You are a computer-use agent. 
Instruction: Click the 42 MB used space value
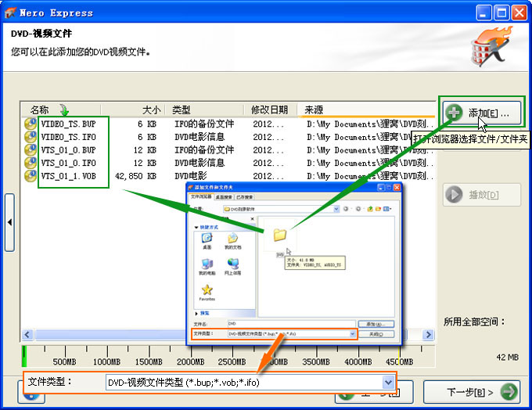[507, 357]
